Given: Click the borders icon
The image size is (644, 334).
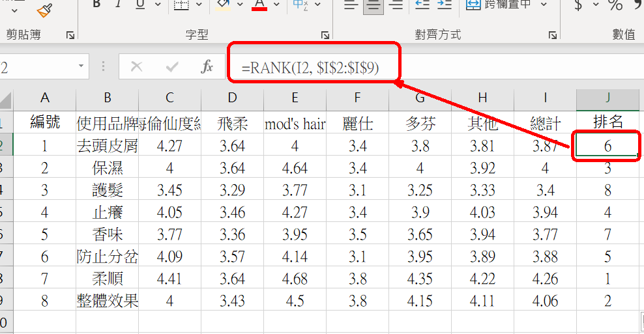Looking at the screenshot, I should (x=181, y=5).
